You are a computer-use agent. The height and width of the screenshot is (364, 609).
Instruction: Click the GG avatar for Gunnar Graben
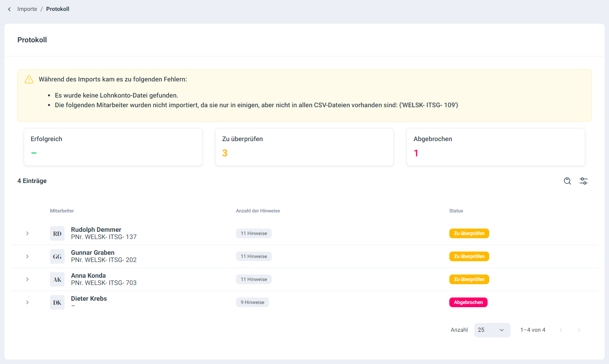57,256
